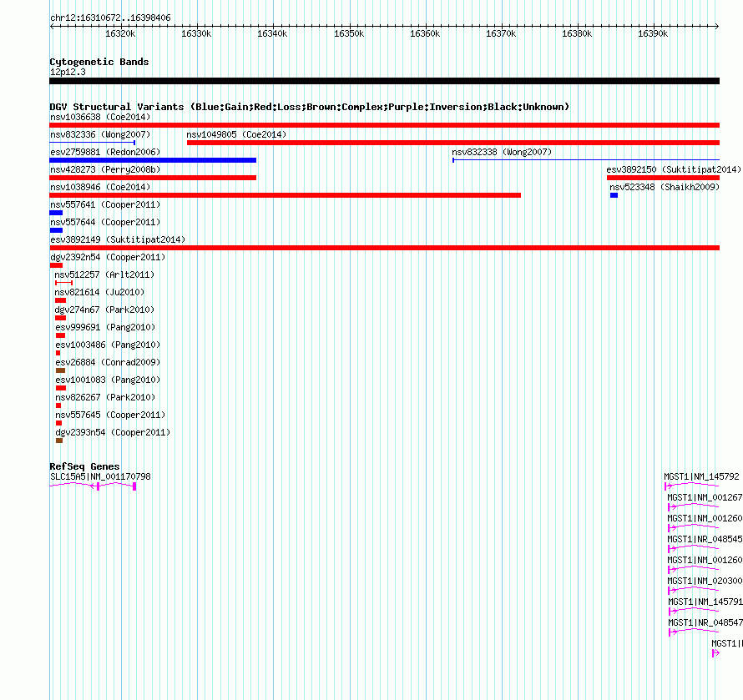Select the Cytogenetic Bands track title
This screenshot has height=700, width=743.
99,62
